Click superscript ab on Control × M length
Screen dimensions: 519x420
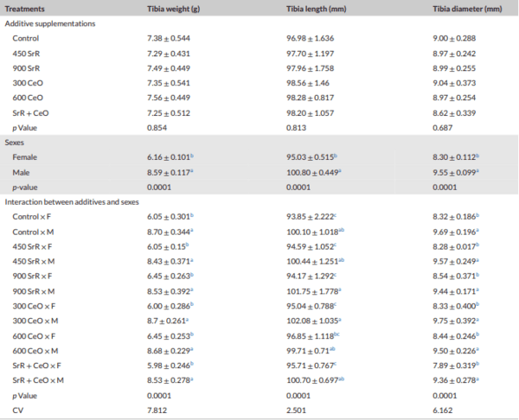[x=342, y=230]
